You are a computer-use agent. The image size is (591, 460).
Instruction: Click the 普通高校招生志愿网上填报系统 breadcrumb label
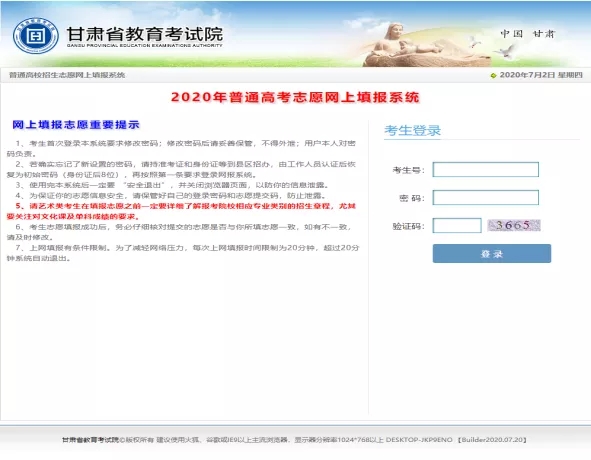(67, 75)
